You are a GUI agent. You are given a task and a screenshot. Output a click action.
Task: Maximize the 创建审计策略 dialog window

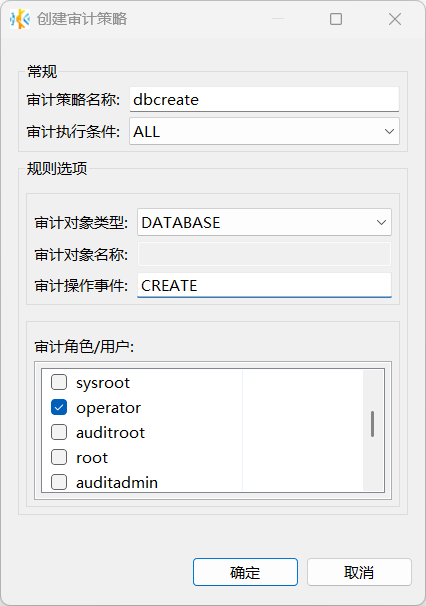tap(336, 19)
